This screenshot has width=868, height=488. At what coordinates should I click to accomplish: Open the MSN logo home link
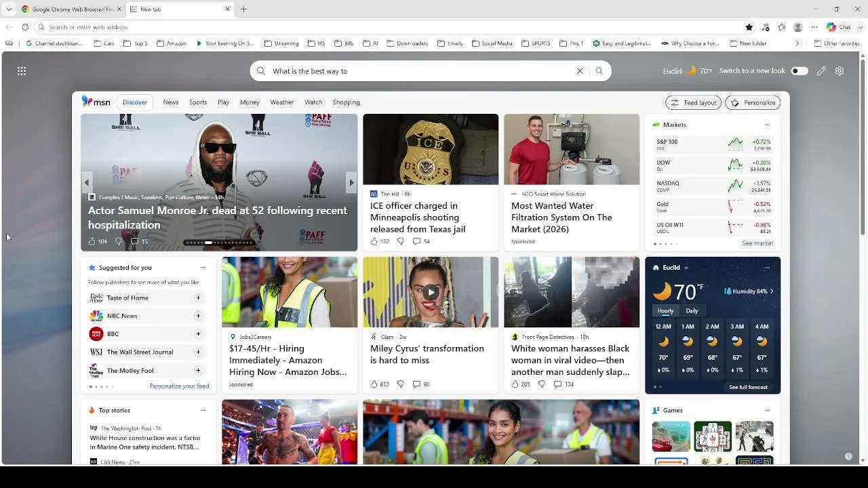(96, 102)
